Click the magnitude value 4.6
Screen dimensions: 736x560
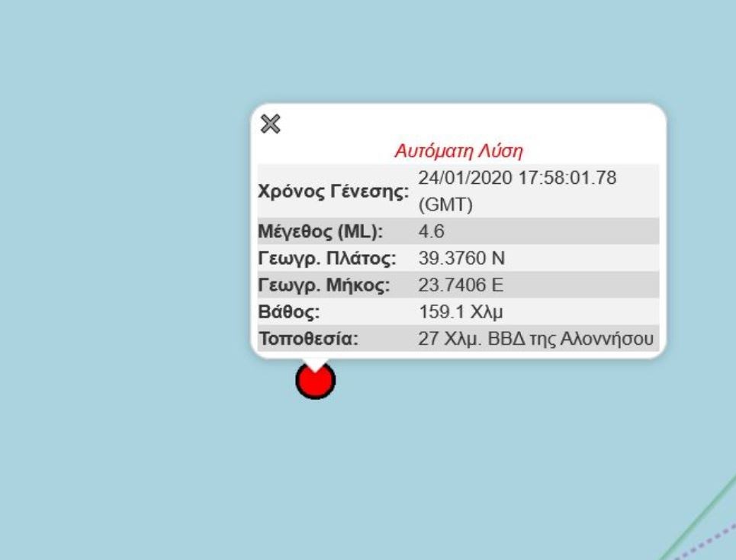(431, 232)
